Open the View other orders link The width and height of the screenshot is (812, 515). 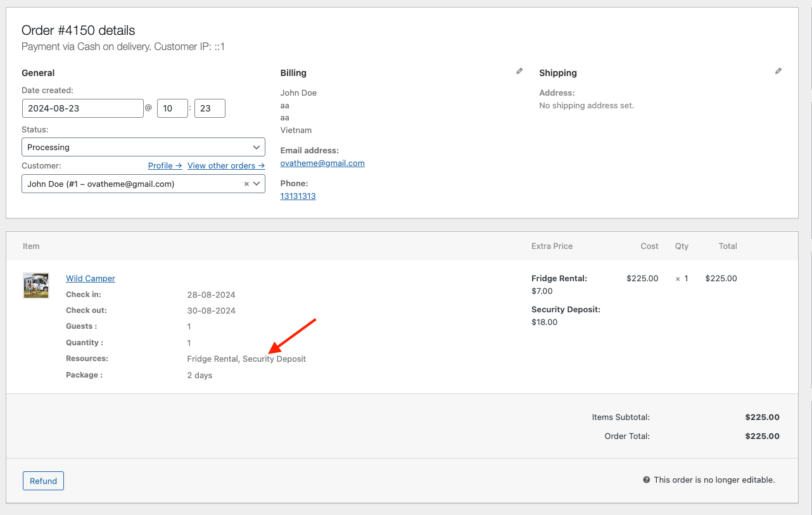coord(226,165)
